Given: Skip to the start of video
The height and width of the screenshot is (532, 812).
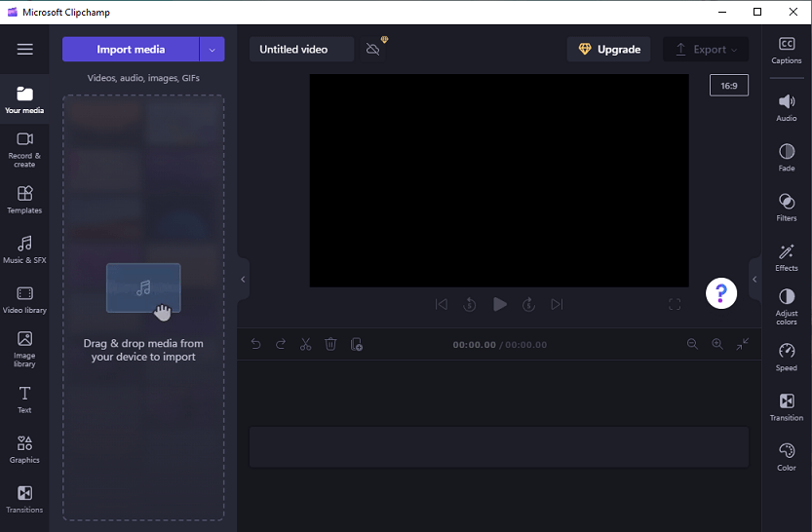Looking at the screenshot, I should point(442,304).
